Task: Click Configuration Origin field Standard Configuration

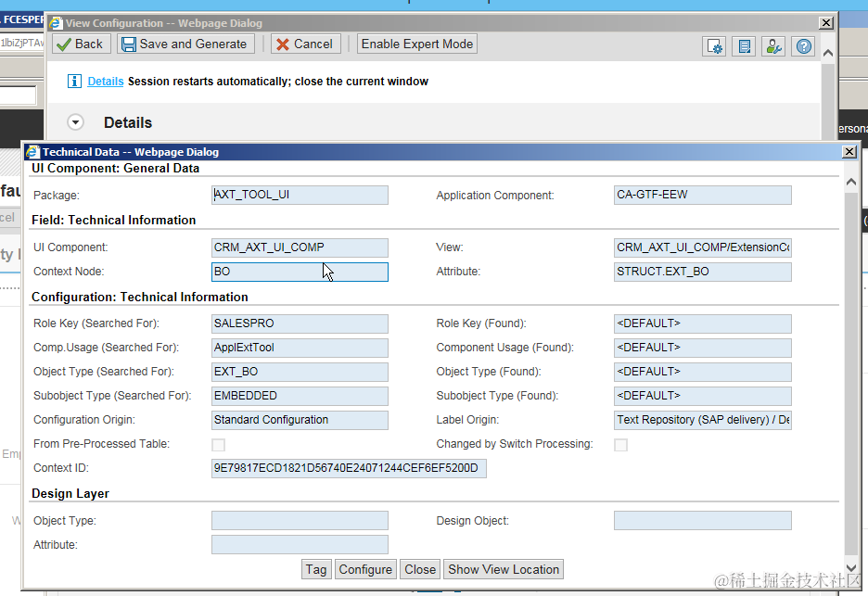Action: [x=300, y=420]
